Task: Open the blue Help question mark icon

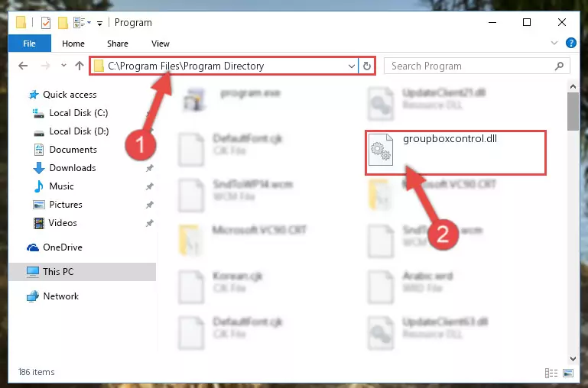Action: (570, 43)
